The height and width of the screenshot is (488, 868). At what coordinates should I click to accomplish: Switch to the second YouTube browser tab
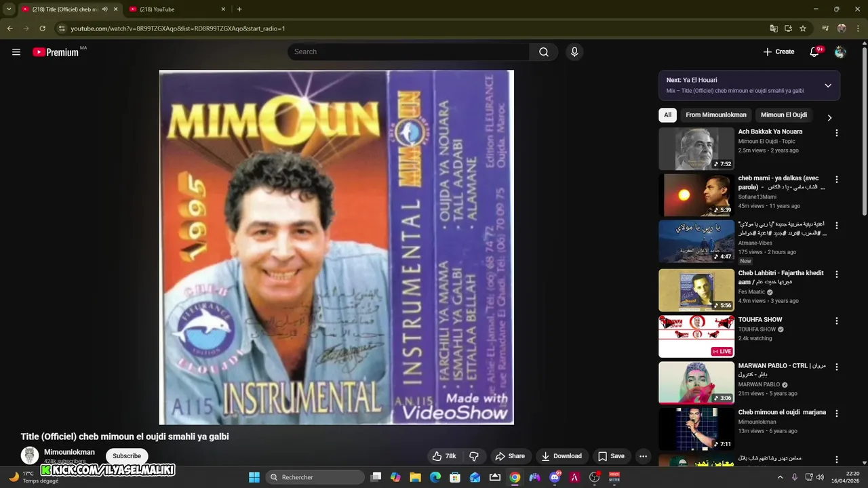click(176, 9)
